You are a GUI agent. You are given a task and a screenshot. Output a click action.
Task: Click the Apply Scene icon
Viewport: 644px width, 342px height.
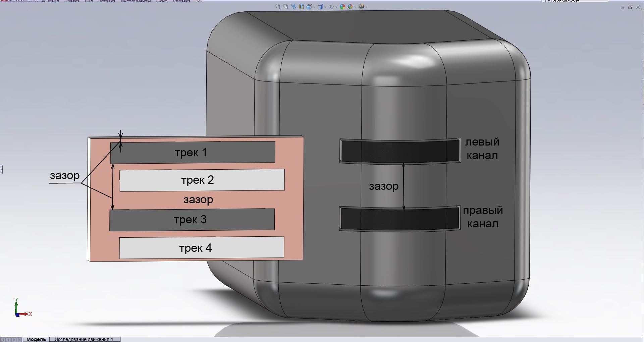coord(350,7)
